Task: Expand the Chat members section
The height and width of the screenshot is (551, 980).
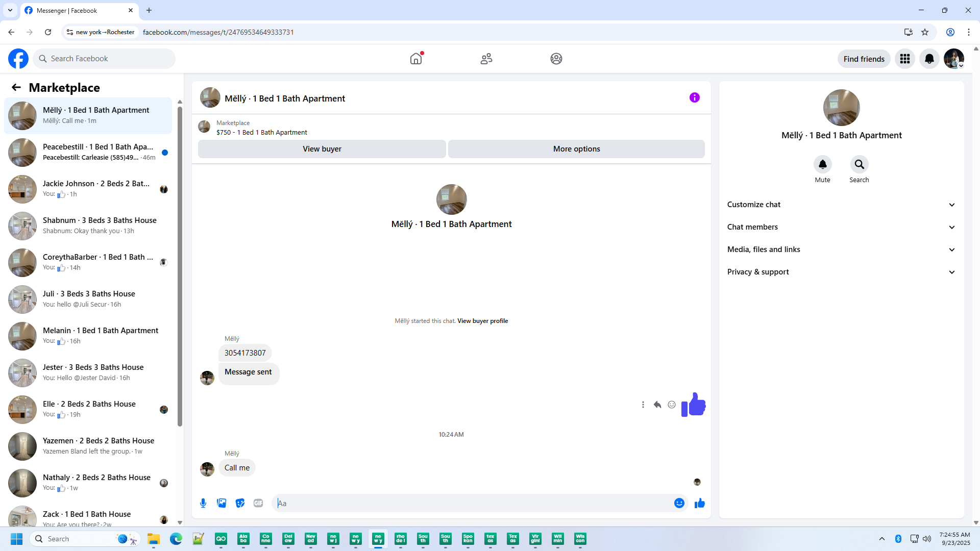Action: point(841,227)
